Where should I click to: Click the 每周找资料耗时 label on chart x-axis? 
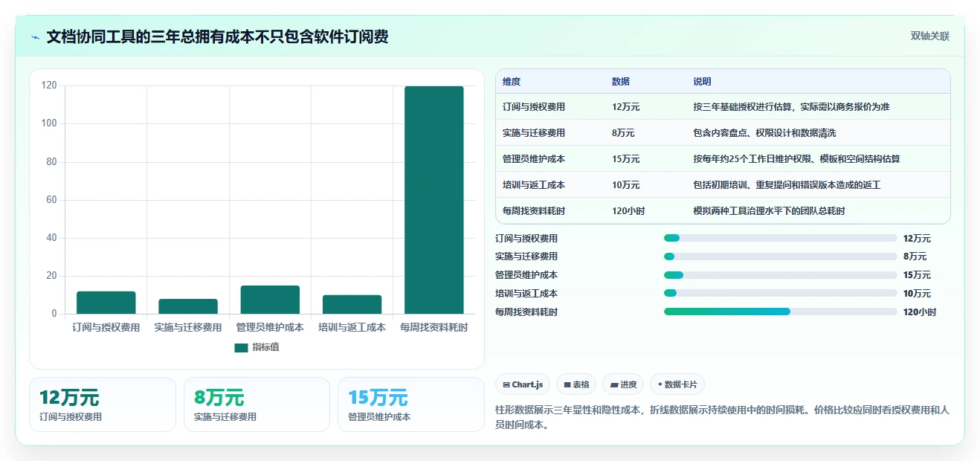pos(434,327)
